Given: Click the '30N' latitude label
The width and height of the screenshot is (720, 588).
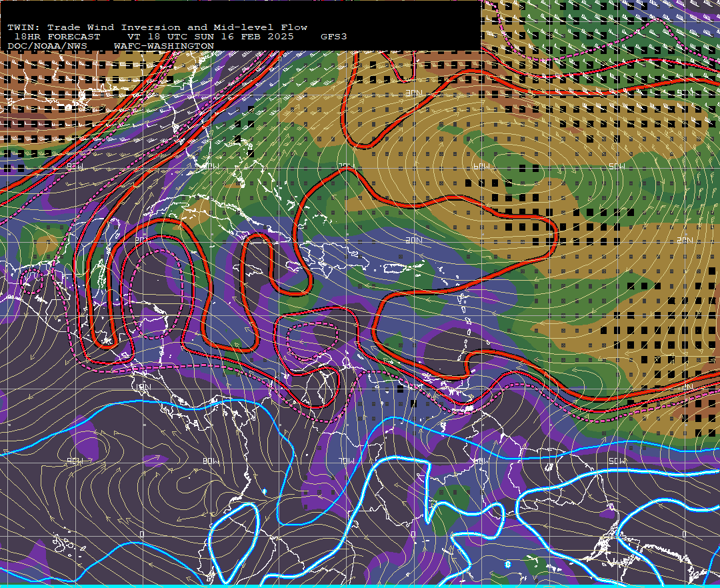Looking at the screenshot, I should pyautogui.click(x=414, y=93).
